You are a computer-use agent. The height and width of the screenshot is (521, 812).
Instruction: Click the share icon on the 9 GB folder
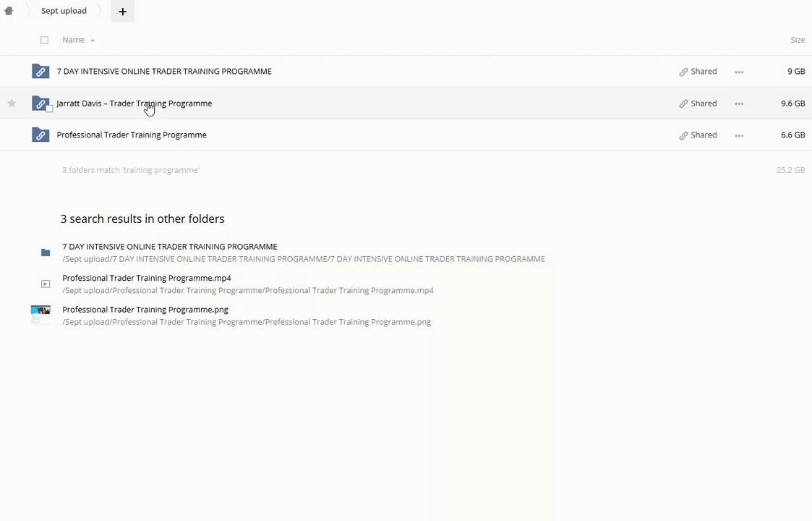coord(683,72)
